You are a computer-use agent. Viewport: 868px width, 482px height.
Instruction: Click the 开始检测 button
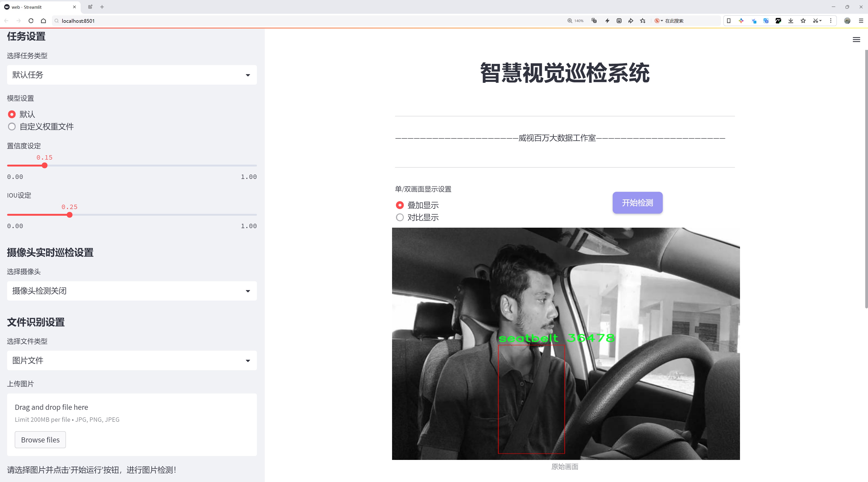(637, 203)
